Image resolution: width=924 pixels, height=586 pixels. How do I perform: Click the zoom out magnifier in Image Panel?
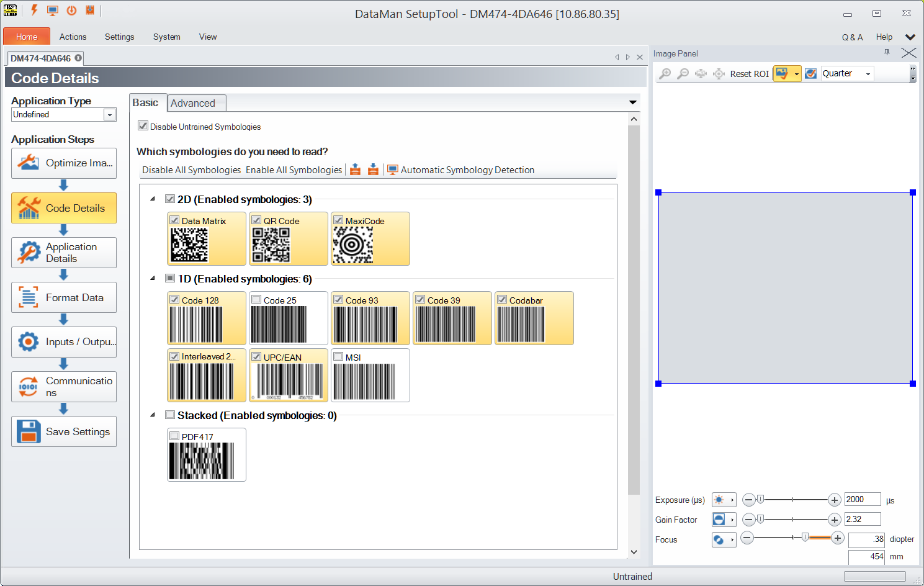[x=683, y=74]
